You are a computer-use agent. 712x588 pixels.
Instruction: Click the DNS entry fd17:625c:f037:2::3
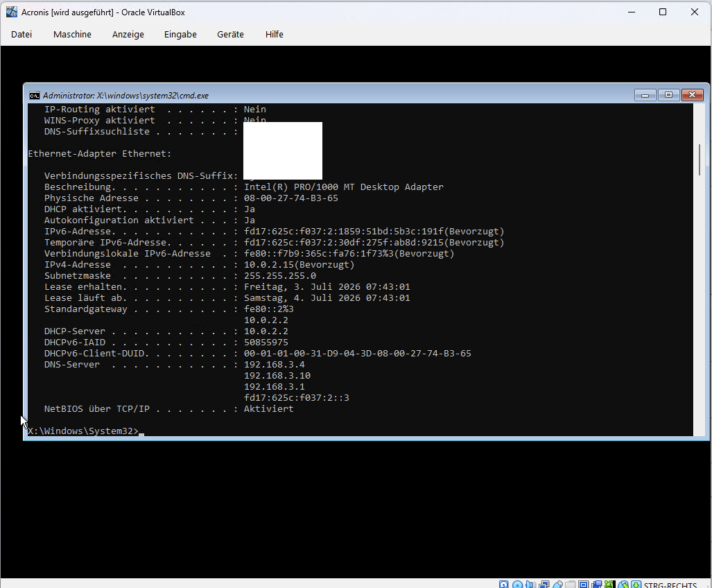[x=297, y=398]
